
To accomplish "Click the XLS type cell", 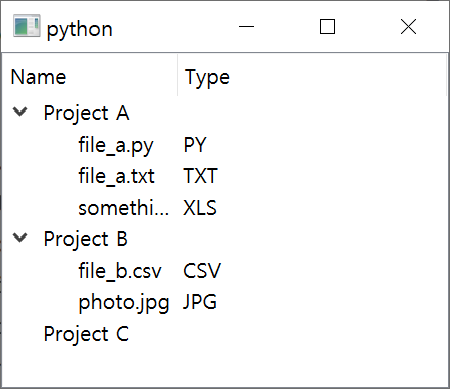I will [200, 208].
